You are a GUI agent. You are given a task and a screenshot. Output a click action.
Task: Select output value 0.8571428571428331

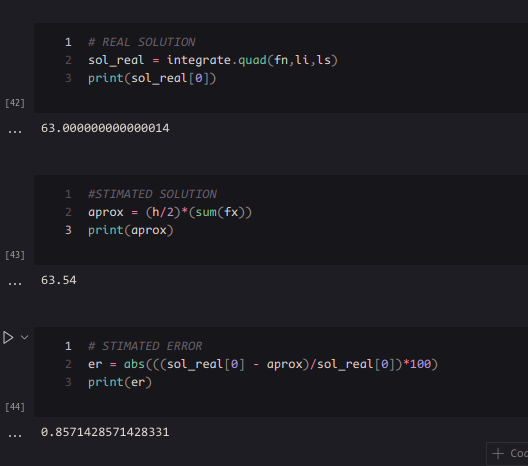point(105,432)
